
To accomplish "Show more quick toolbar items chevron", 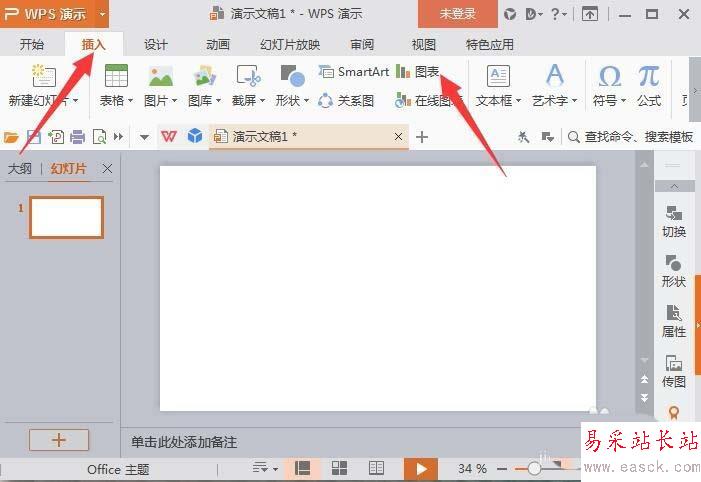I will [x=118, y=136].
